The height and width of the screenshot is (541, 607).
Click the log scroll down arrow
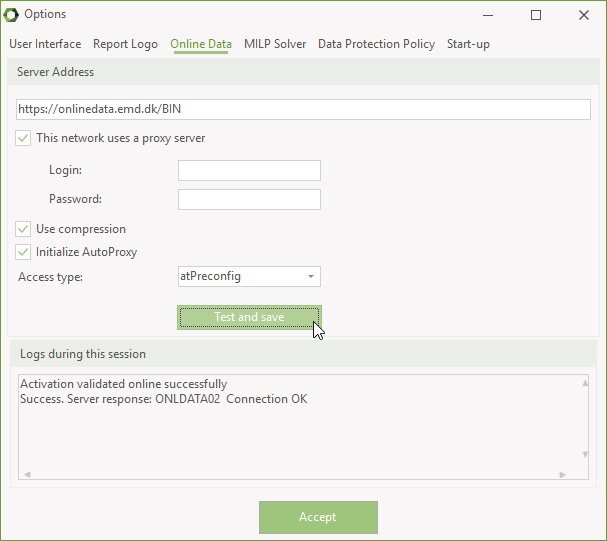tap(585, 454)
